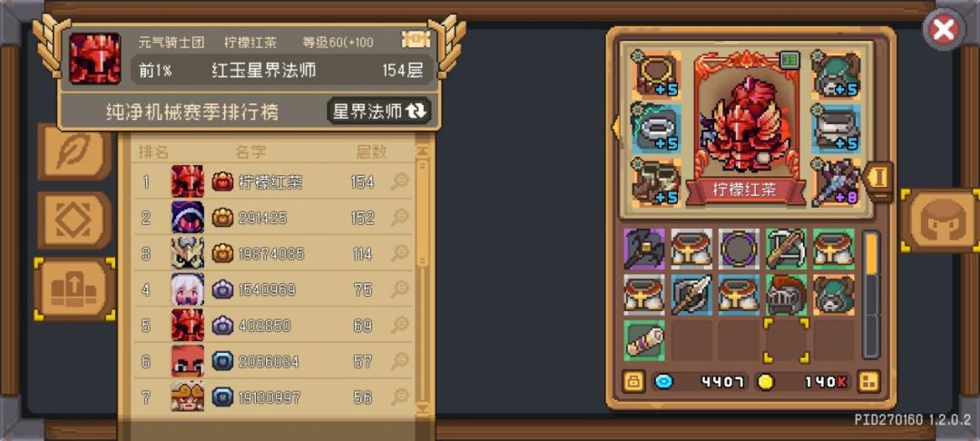Open the feather tab in left sidebar
Image resolution: width=980 pixels, height=441 pixels.
(x=74, y=152)
